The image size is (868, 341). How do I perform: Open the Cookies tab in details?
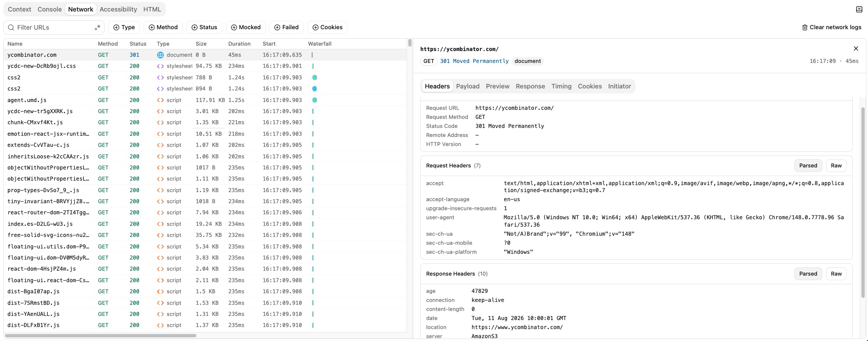[x=589, y=86]
